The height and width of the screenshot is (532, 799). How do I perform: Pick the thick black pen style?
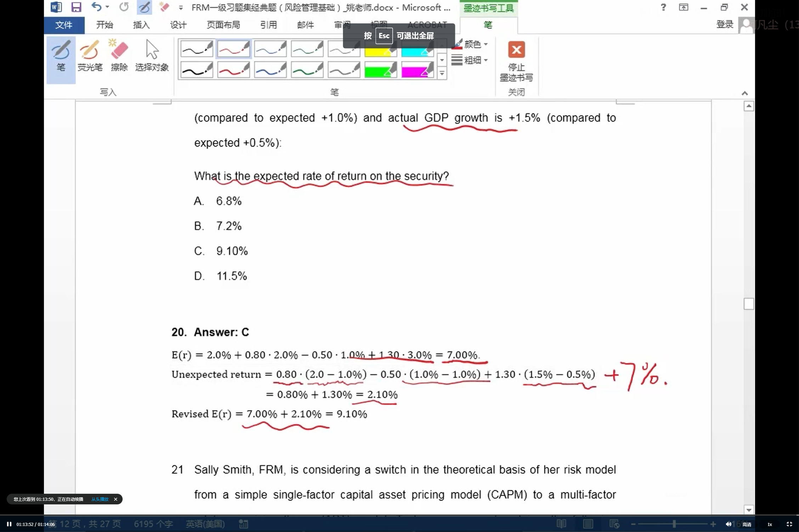[x=197, y=70]
